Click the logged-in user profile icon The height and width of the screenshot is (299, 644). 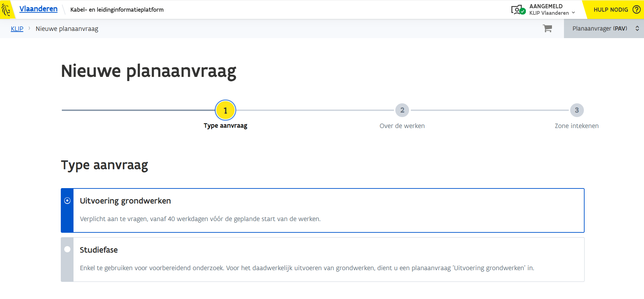pyautogui.click(x=518, y=10)
